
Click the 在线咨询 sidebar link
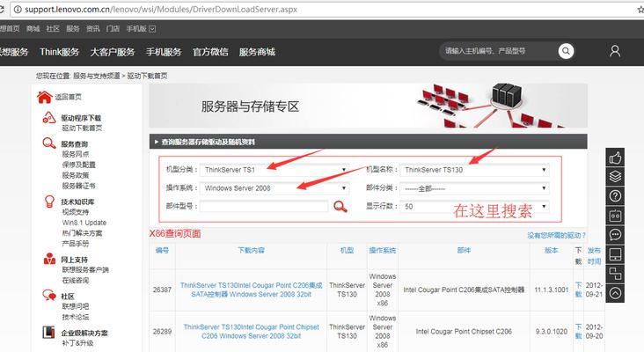pyautogui.click(x=75, y=281)
